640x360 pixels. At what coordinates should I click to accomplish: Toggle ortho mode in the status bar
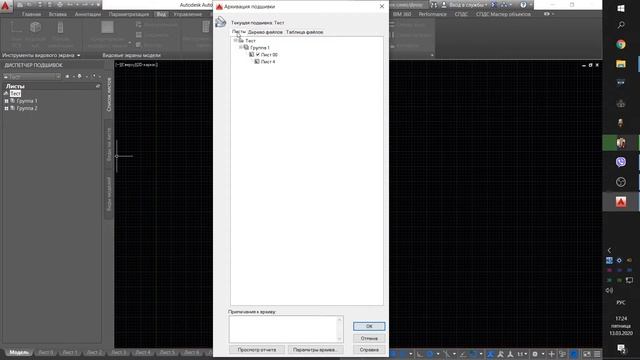click(x=420, y=354)
